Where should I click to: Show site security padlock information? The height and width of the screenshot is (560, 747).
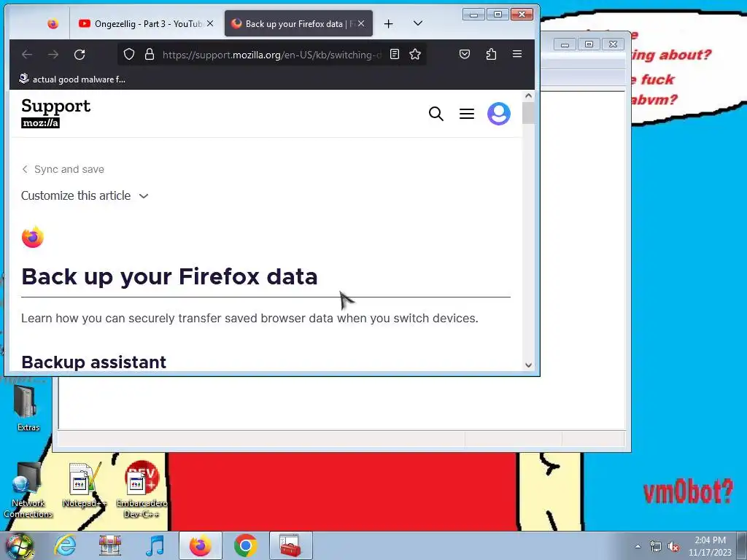point(150,54)
